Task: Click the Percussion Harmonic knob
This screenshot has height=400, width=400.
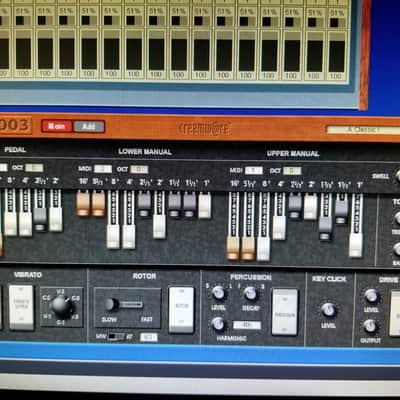Action: [x=218, y=324]
